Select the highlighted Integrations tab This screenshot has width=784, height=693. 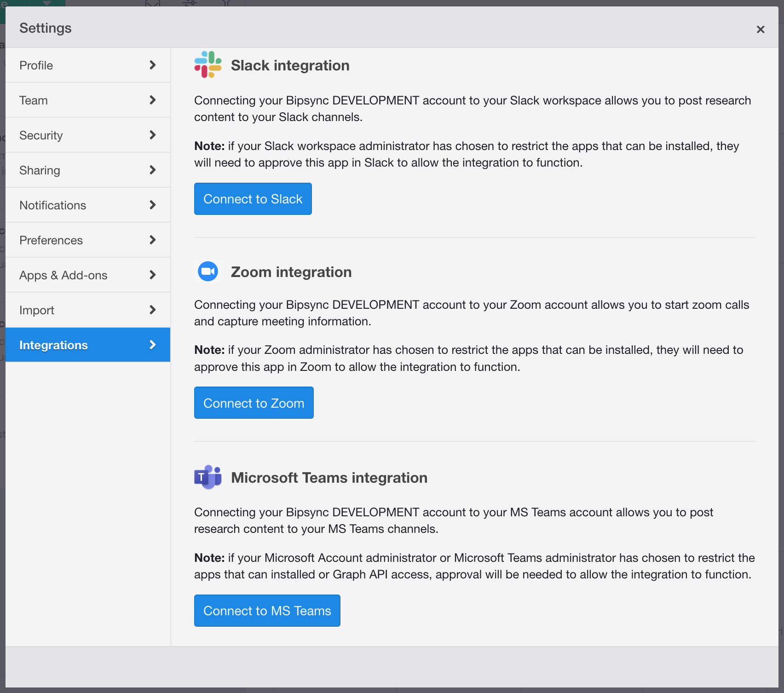tap(88, 345)
